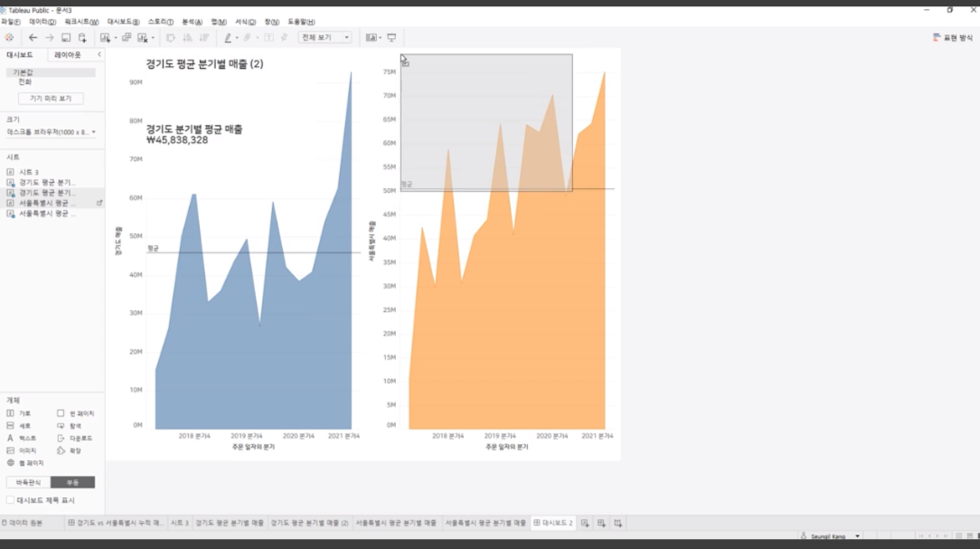Screen dimensions: 980x549
Task: Open the 대시보드 2 bottom tab
Action: (x=553, y=524)
